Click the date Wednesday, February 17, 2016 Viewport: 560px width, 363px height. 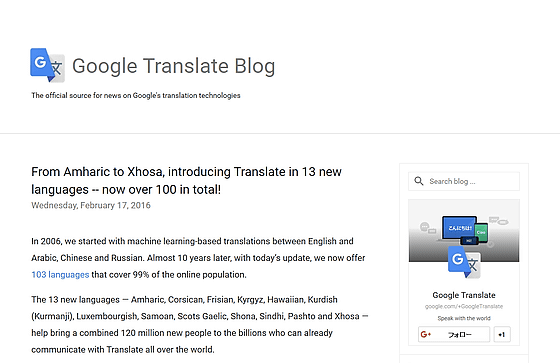(91, 205)
